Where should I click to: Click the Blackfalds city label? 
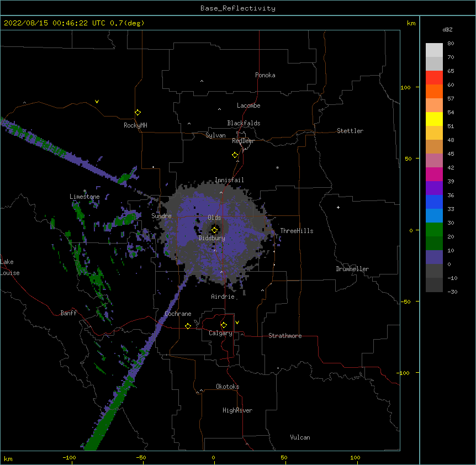pos(244,123)
